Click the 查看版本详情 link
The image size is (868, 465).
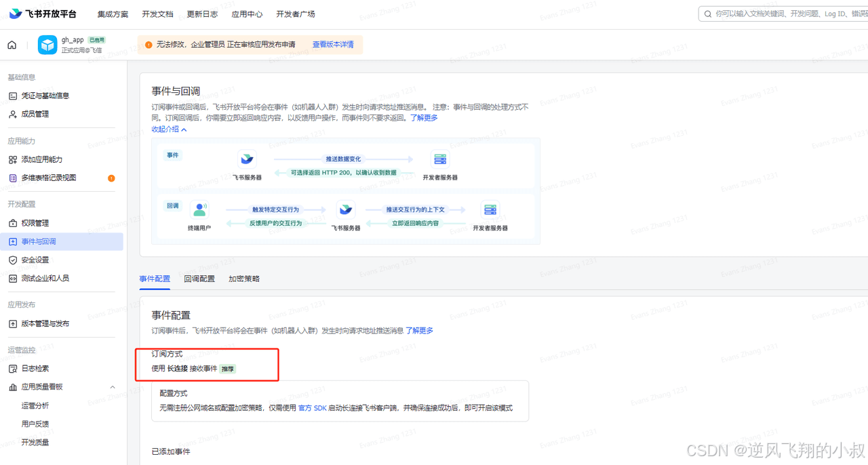(333, 45)
